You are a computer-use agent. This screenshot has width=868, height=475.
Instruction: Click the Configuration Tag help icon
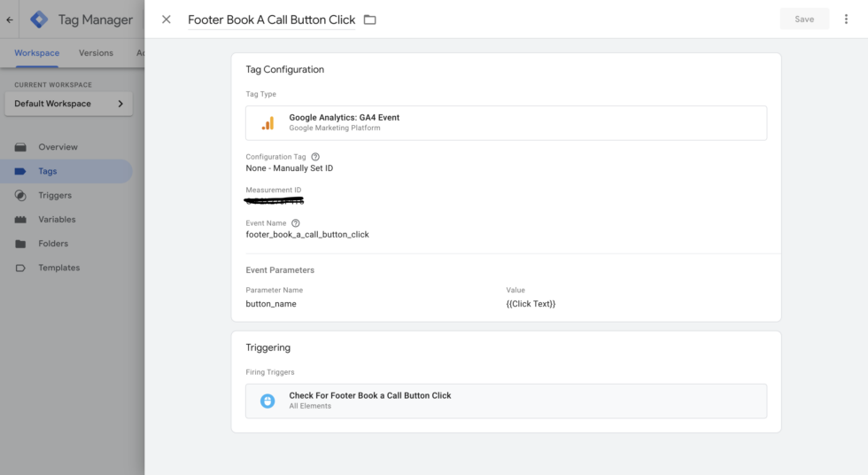(x=315, y=157)
